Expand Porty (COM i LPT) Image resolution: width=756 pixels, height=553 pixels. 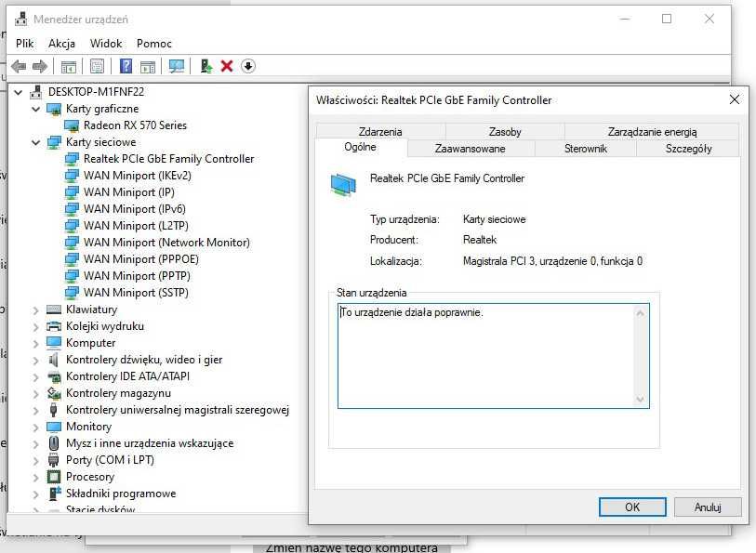(x=35, y=460)
